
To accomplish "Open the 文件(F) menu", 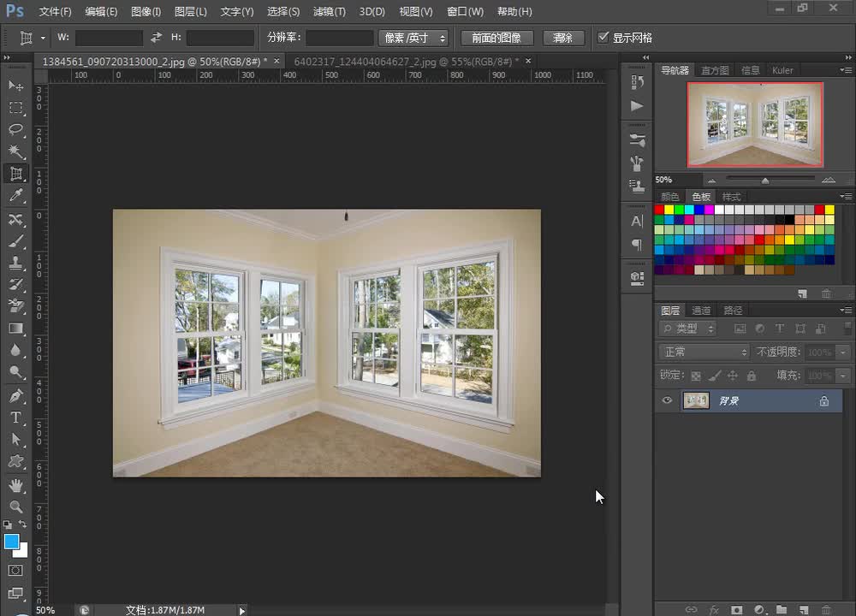I will click(55, 11).
